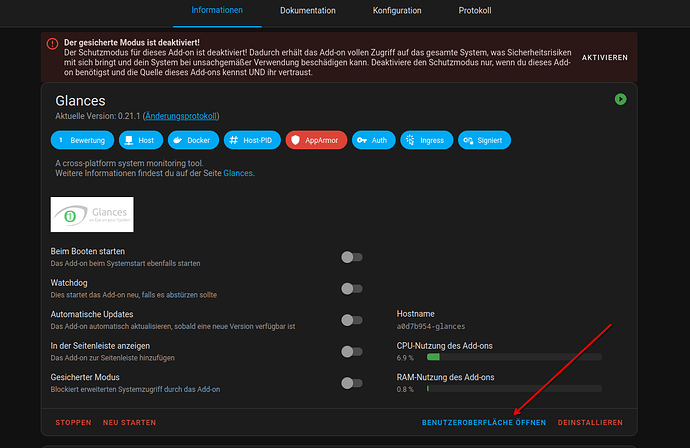Click 'Aktuelle Version: 0.21.1' text
Image resolution: width=690 pixels, height=448 pixels.
pos(98,116)
